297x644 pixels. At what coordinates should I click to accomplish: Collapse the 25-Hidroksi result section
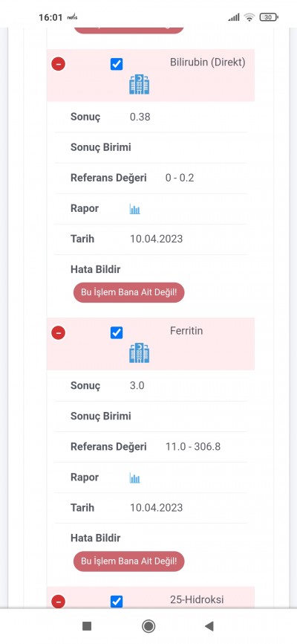[58, 602]
